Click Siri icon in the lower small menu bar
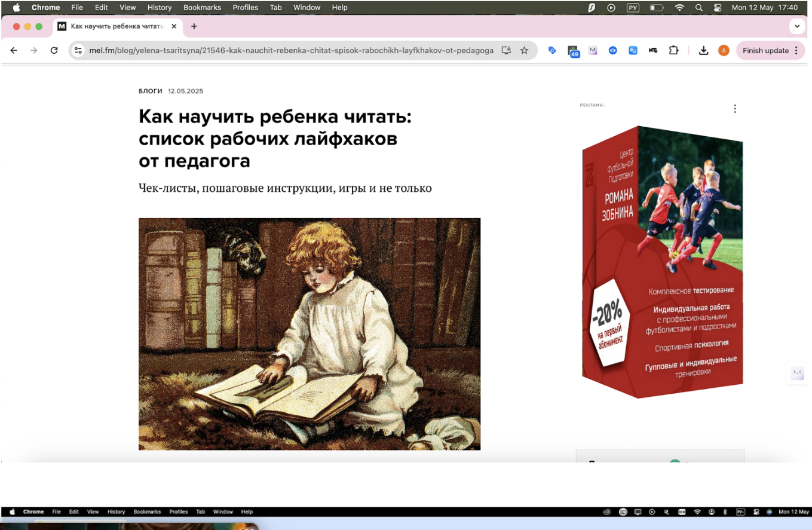 (769, 512)
